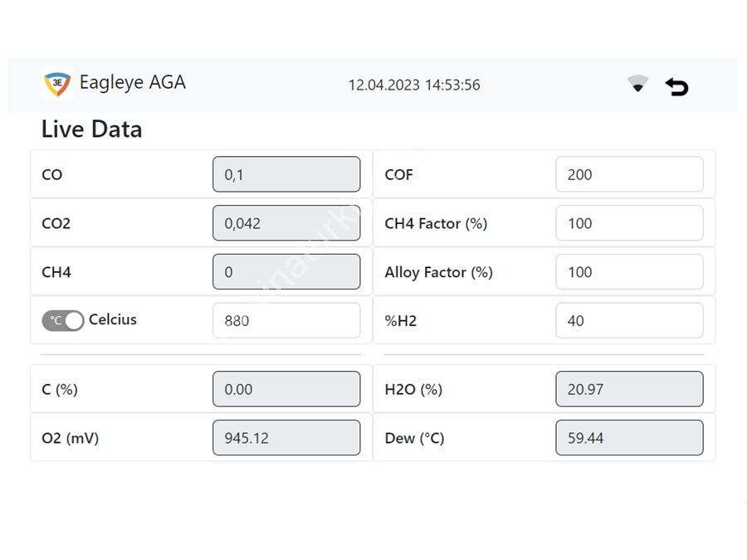Click the C (%) output field

click(x=286, y=389)
